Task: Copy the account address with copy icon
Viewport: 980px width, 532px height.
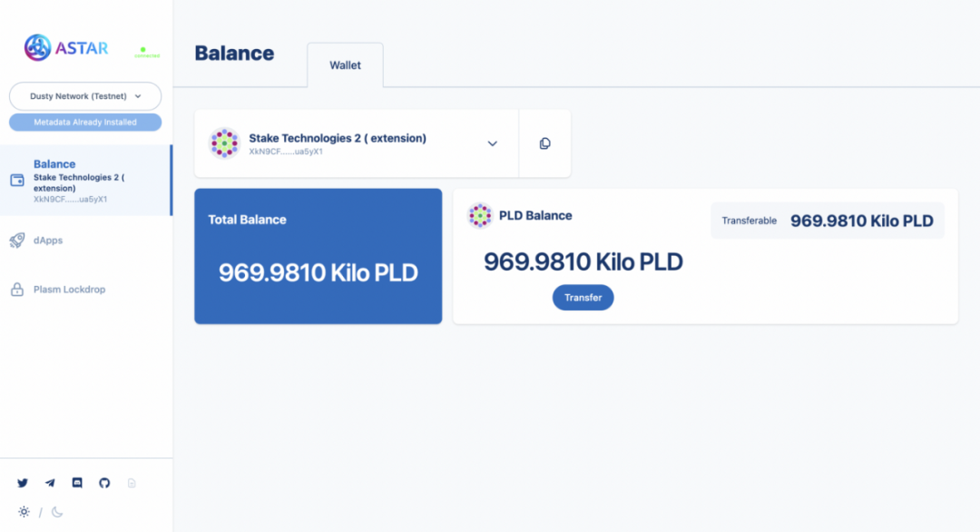Action: (544, 143)
